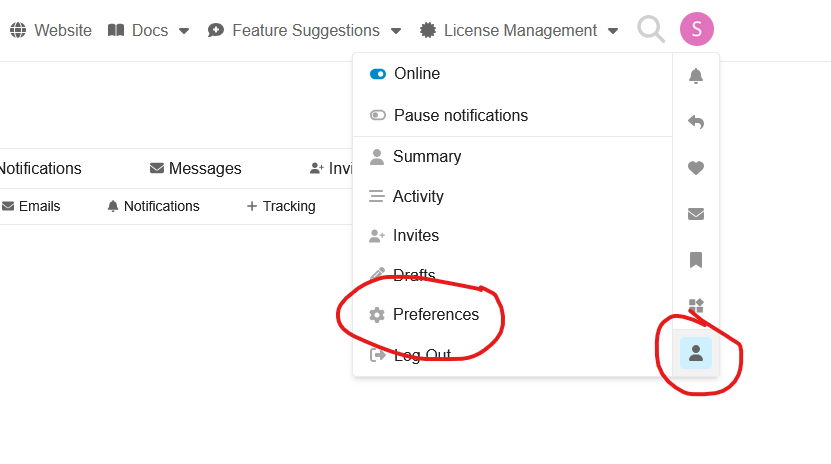Click the replies arrow icon in the sidebar
The image size is (831, 464).
696,122
